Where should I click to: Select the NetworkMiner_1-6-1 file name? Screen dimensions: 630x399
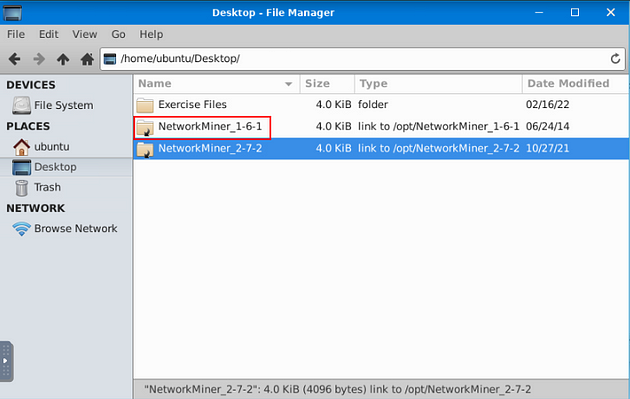pos(210,127)
